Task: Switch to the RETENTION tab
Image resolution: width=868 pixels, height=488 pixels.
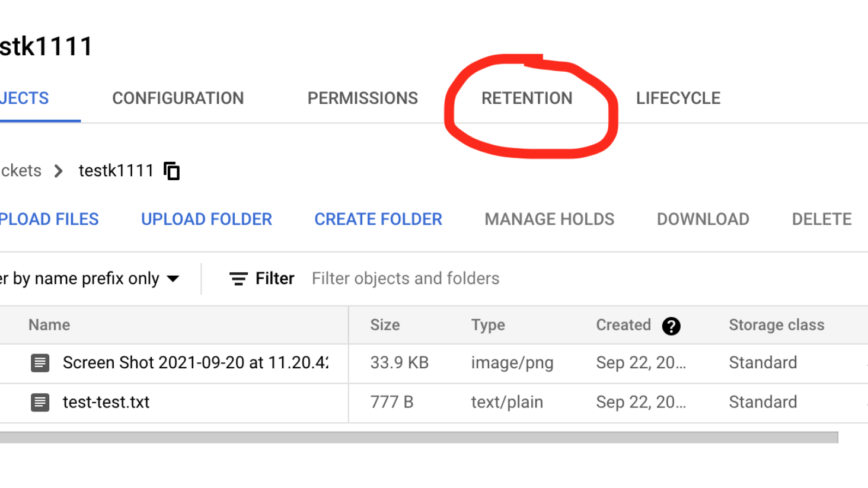Action: pyautogui.click(x=526, y=98)
